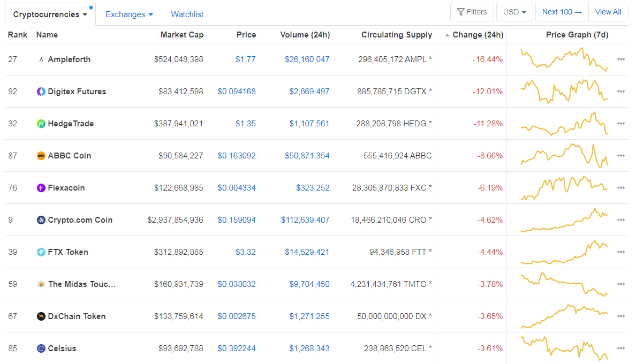Open more options menu for ABBC Coin
This screenshot has height=364, width=636.
[620, 155]
